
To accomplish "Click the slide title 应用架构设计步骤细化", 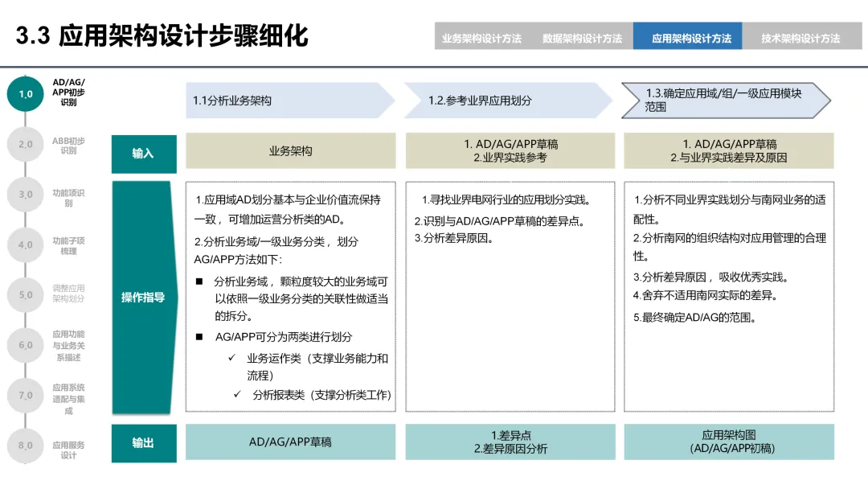I will tap(162, 35).
